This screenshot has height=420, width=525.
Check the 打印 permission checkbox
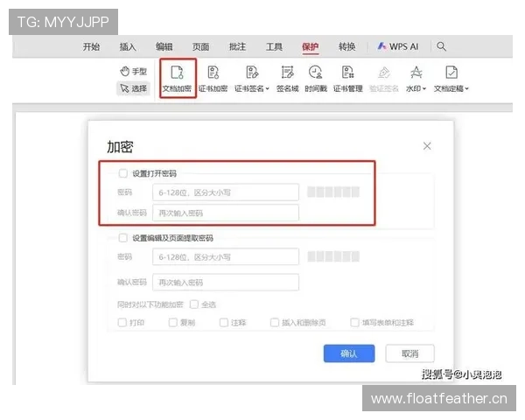click(122, 323)
